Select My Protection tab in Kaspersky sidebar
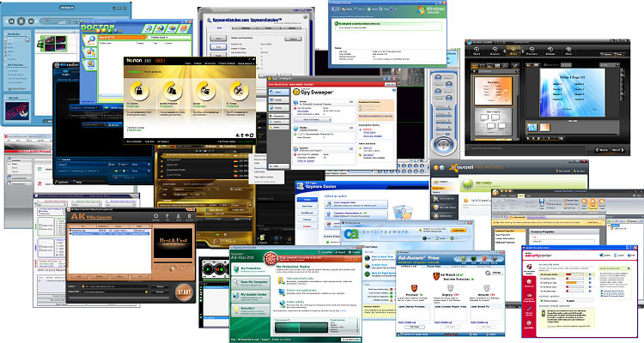Image resolution: width=644 pixels, height=343 pixels. coord(251,269)
